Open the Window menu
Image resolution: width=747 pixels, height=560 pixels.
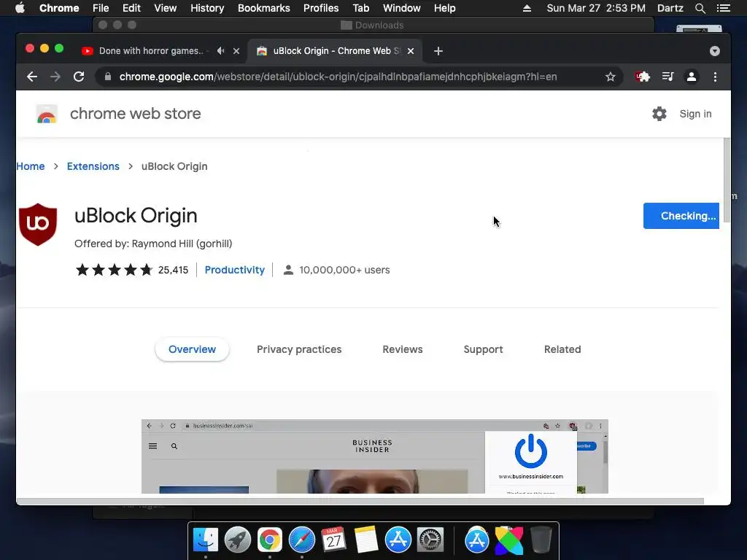pyautogui.click(x=402, y=8)
